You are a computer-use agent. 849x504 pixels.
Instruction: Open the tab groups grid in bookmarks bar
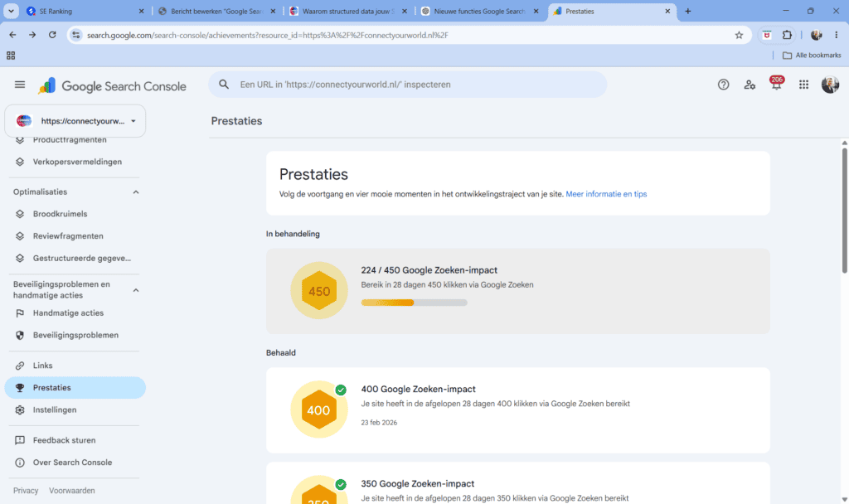pyautogui.click(x=11, y=56)
